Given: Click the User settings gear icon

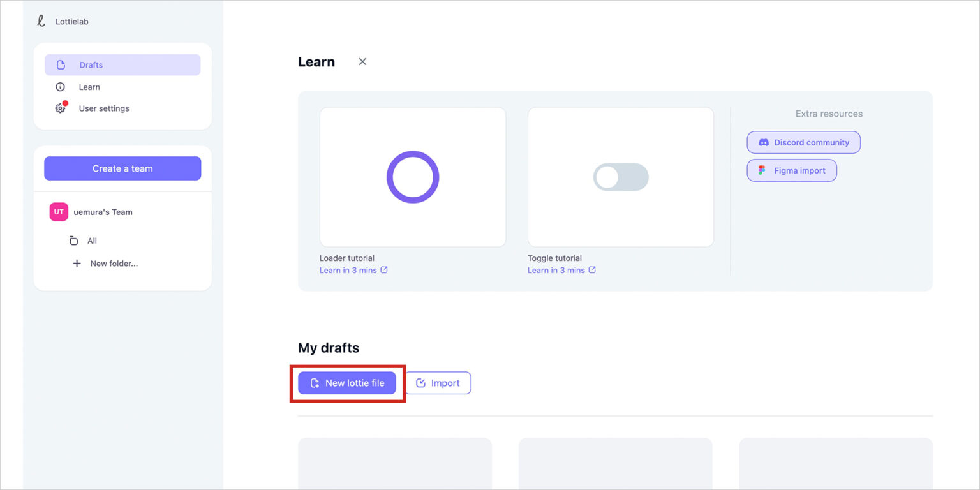Looking at the screenshot, I should tap(61, 108).
